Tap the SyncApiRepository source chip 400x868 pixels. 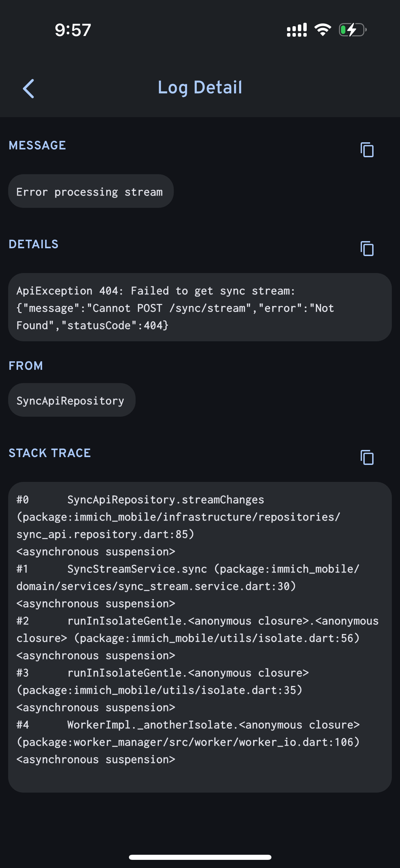pyautogui.click(x=72, y=400)
